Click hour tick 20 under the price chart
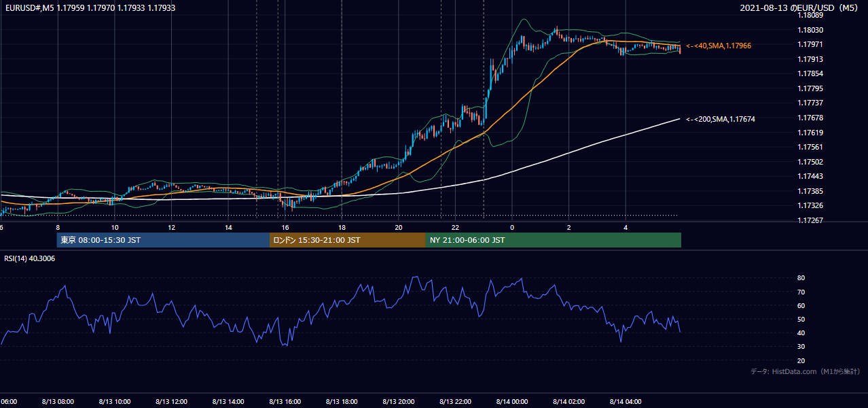 399,227
